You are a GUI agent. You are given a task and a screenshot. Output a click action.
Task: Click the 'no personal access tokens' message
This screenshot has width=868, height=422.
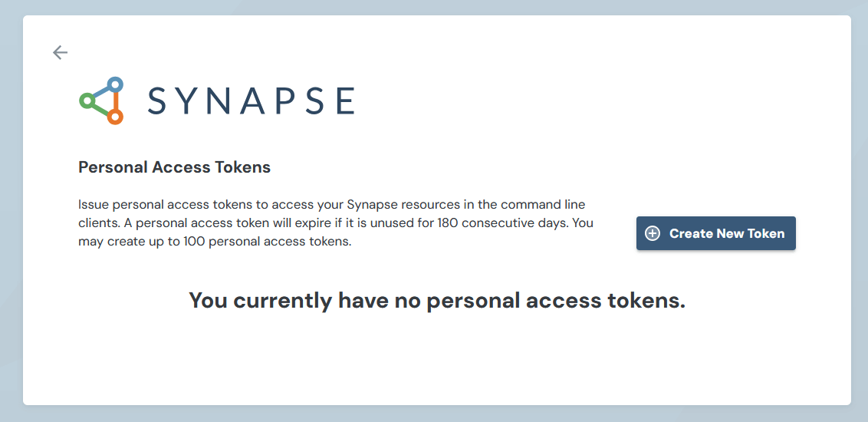pos(437,300)
